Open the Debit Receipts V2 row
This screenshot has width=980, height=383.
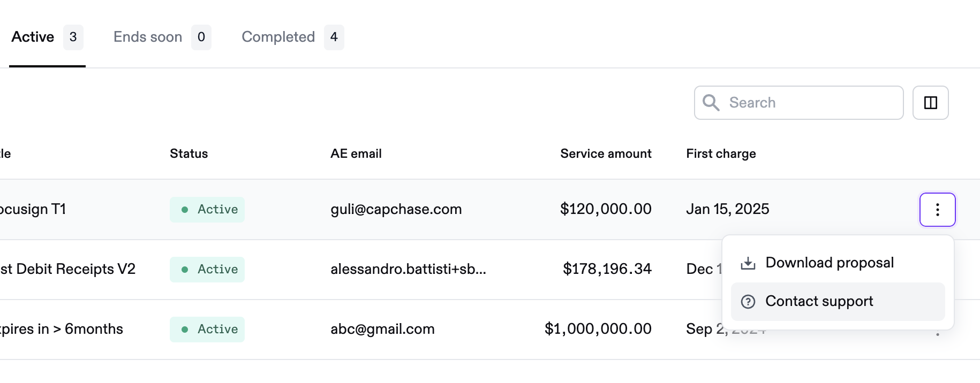(x=67, y=269)
